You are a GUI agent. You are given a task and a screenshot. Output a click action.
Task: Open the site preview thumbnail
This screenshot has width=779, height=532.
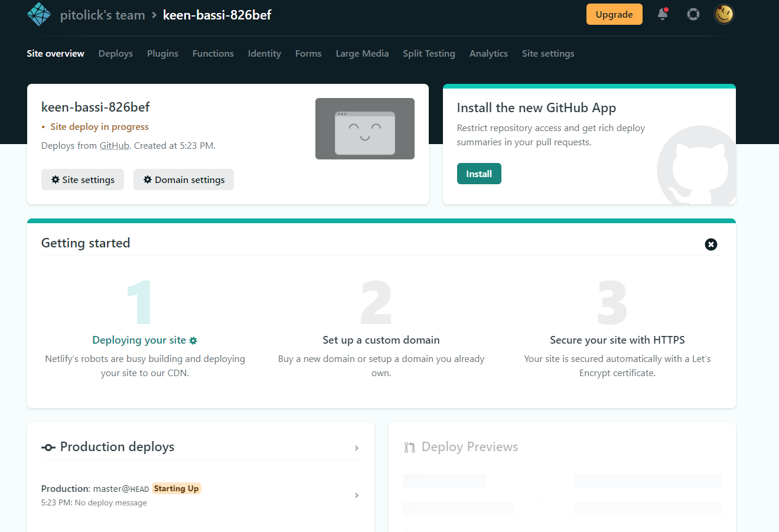tap(365, 129)
